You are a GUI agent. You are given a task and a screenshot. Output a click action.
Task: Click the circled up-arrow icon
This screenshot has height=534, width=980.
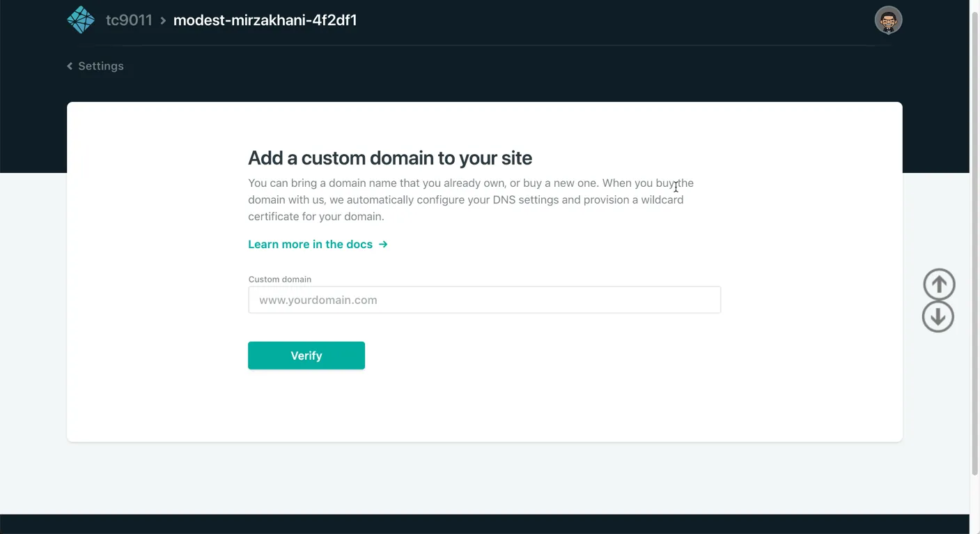(x=939, y=284)
